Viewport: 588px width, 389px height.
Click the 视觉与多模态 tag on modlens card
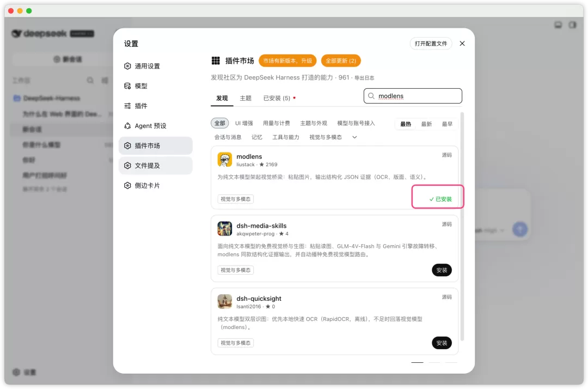(x=236, y=199)
